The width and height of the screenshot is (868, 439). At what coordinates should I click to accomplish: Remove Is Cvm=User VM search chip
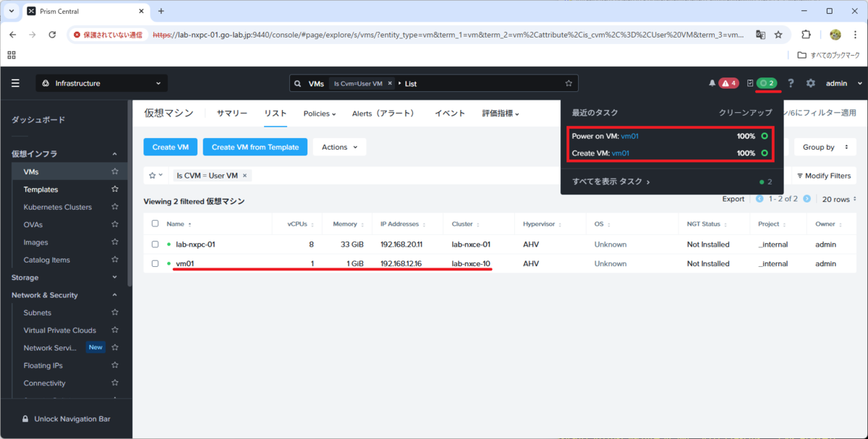[x=390, y=83]
